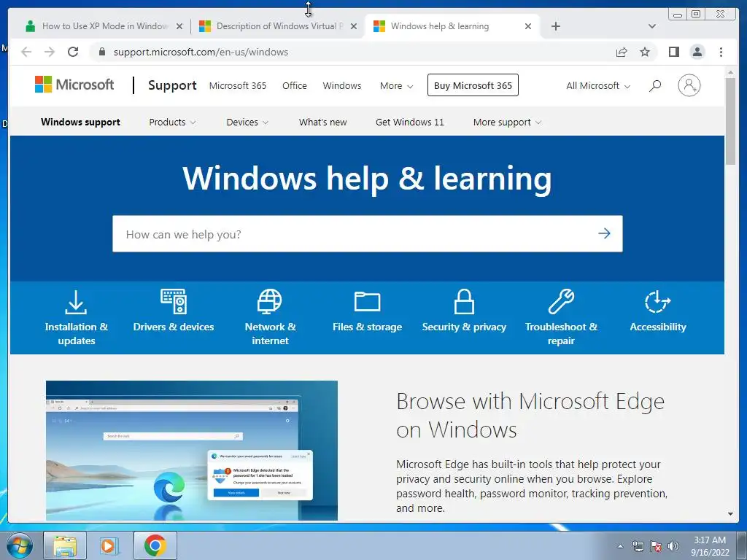Click the scrollbar down arrow
747x560 pixels.
coord(730,514)
